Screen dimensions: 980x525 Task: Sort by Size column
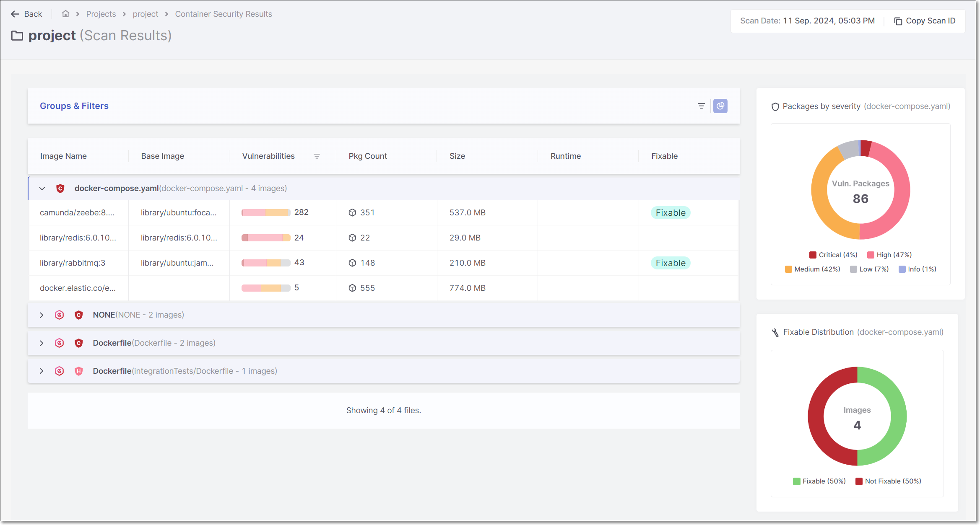(457, 156)
